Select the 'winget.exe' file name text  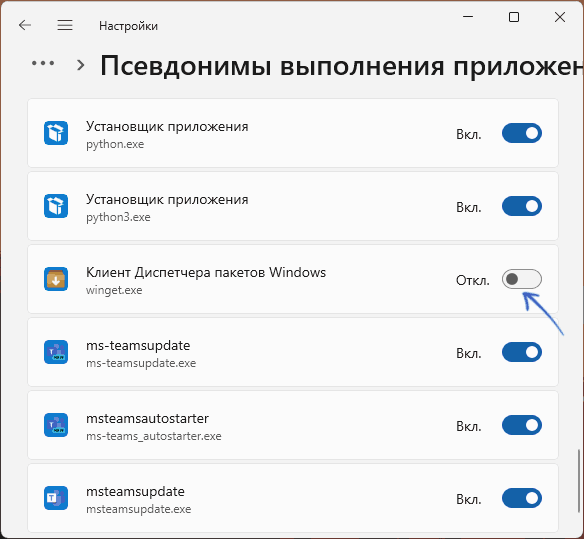[114, 290]
